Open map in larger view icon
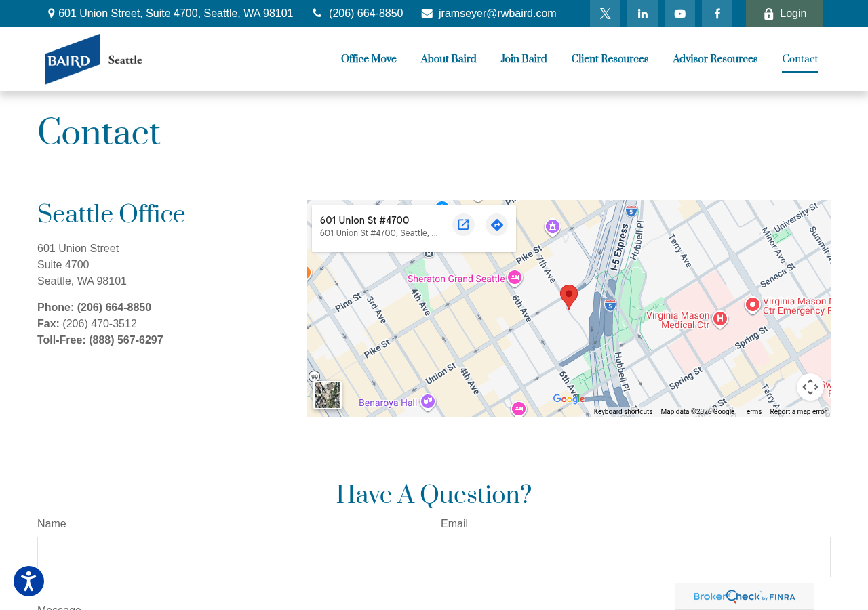 click(x=463, y=224)
